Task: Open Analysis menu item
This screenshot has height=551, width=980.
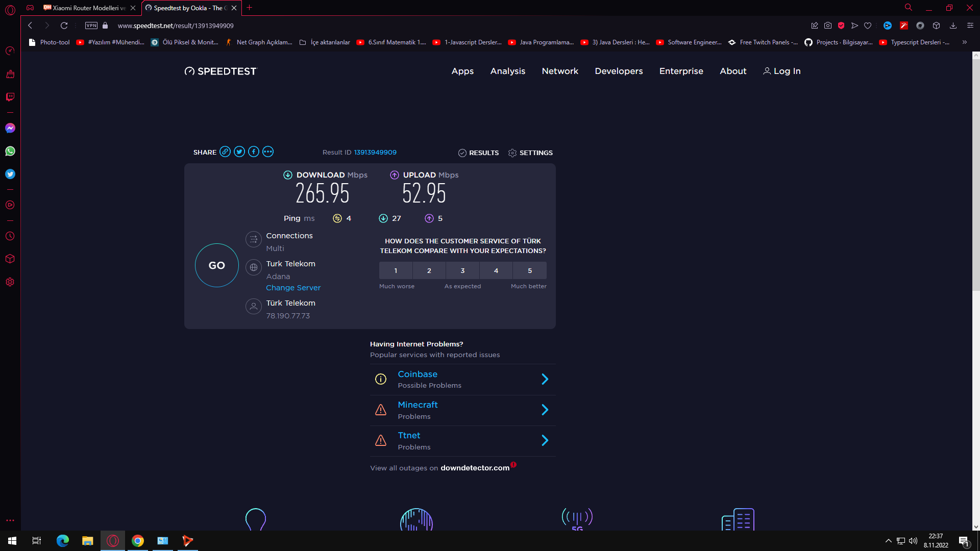Action: (507, 71)
